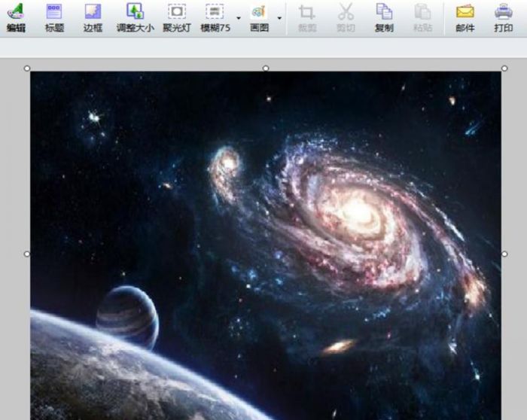Click the right-middle resize handle

point(504,254)
